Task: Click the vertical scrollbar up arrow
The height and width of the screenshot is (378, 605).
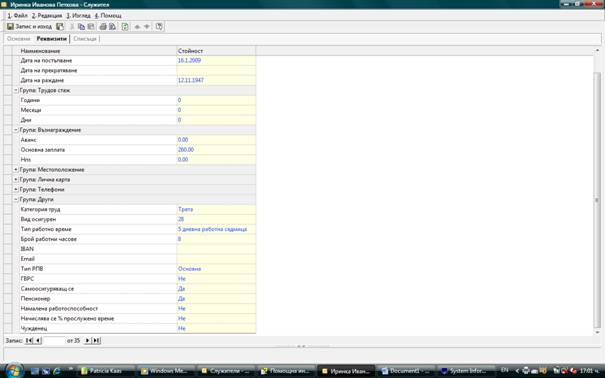Action: pos(597,51)
